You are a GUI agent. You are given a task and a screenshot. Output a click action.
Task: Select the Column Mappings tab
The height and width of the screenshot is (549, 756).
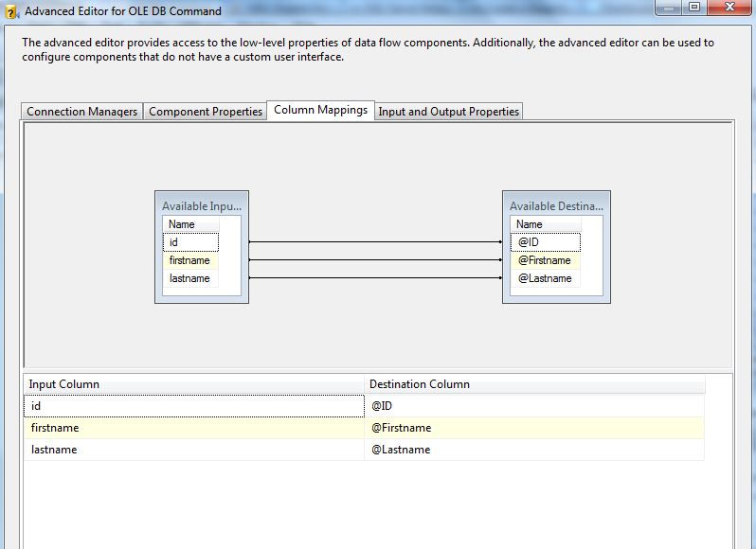(320, 110)
